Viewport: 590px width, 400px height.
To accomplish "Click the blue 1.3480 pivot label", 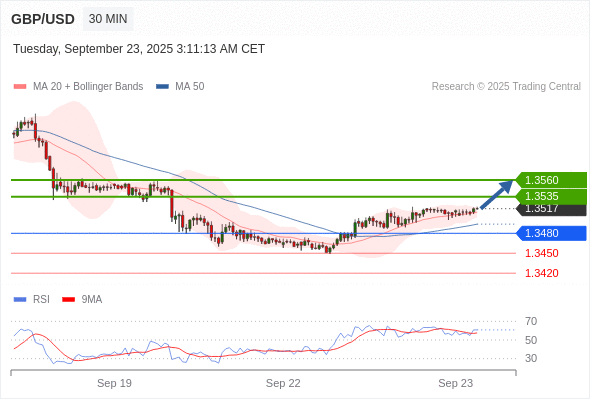I will pyautogui.click(x=550, y=233).
